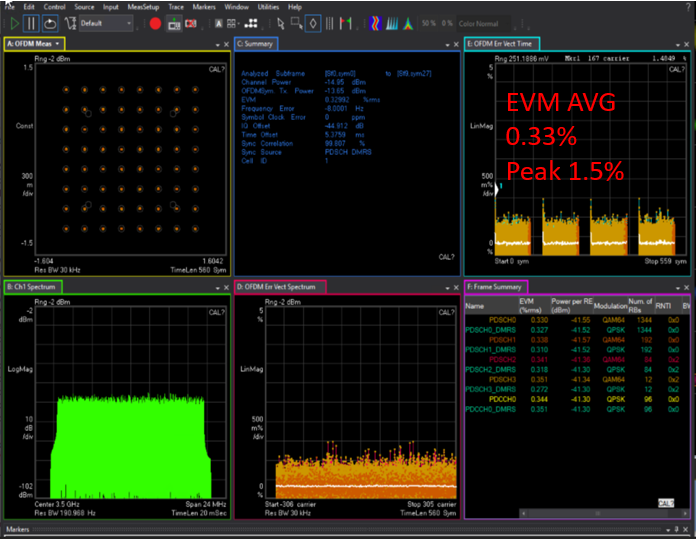This screenshot has height=539, width=697.
Task: Select the C: Summary trace tab
Action: click(x=255, y=44)
